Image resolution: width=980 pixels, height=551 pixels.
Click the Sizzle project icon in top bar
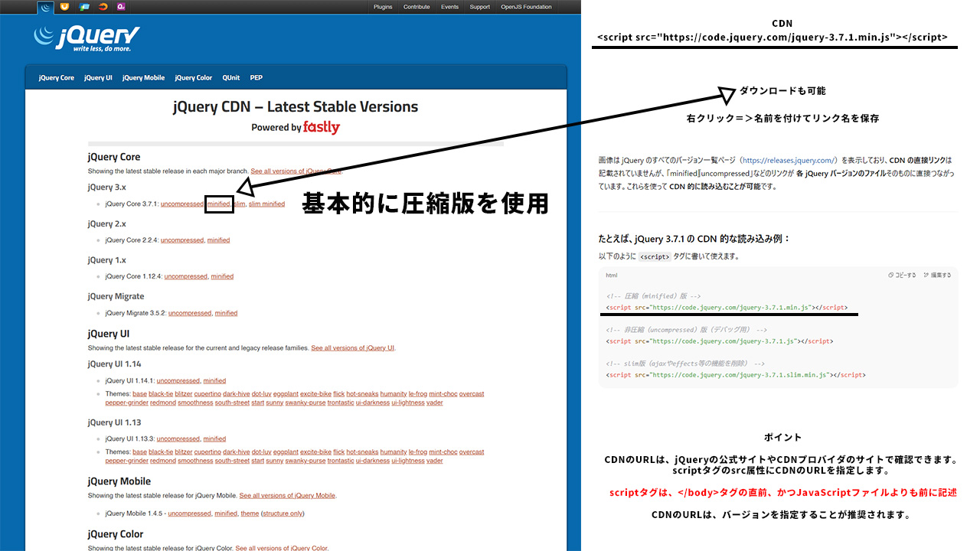click(x=103, y=8)
